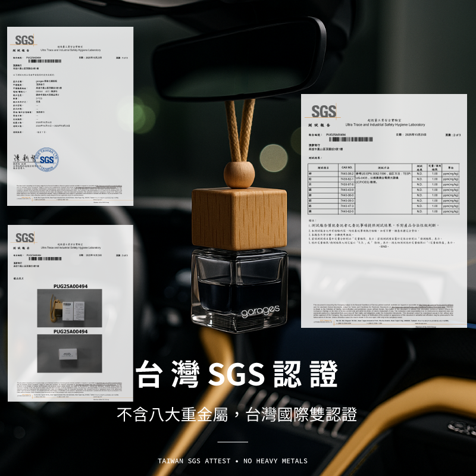Click the heavy metals results table
Image resolution: width=476 pixels, height=476 pixels.
pos(384,189)
